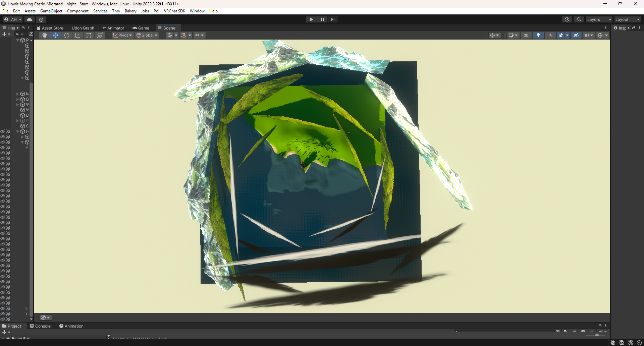Toggle the Project panel lock
The height and width of the screenshot is (346, 644).
coord(600,326)
